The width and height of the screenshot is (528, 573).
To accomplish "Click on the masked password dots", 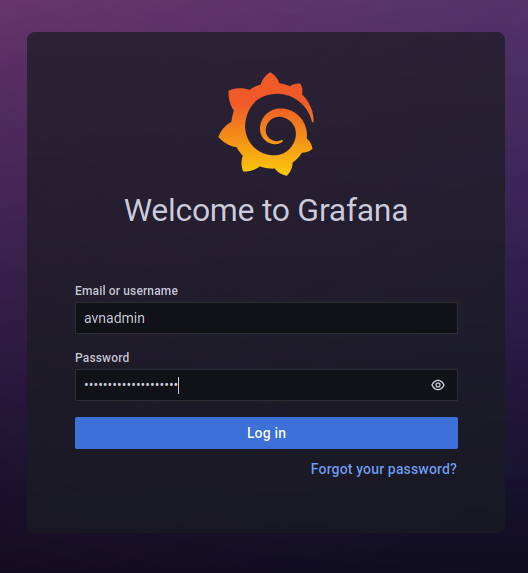I will tap(131, 384).
